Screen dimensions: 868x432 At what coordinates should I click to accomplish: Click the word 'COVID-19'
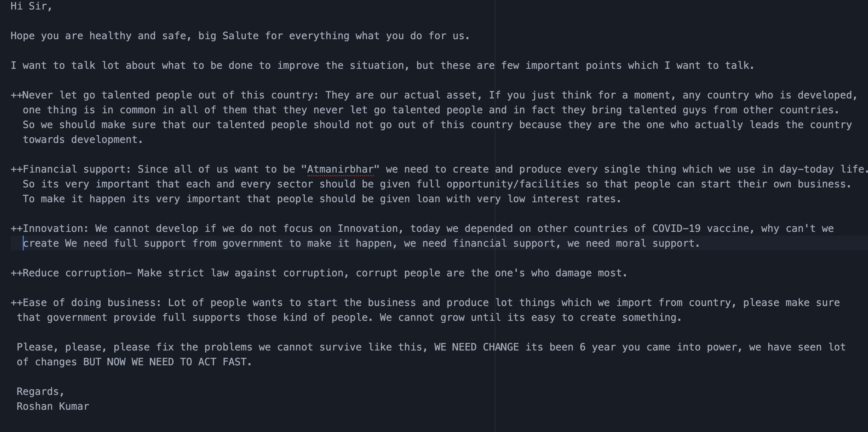pyautogui.click(x=676, y=228)
